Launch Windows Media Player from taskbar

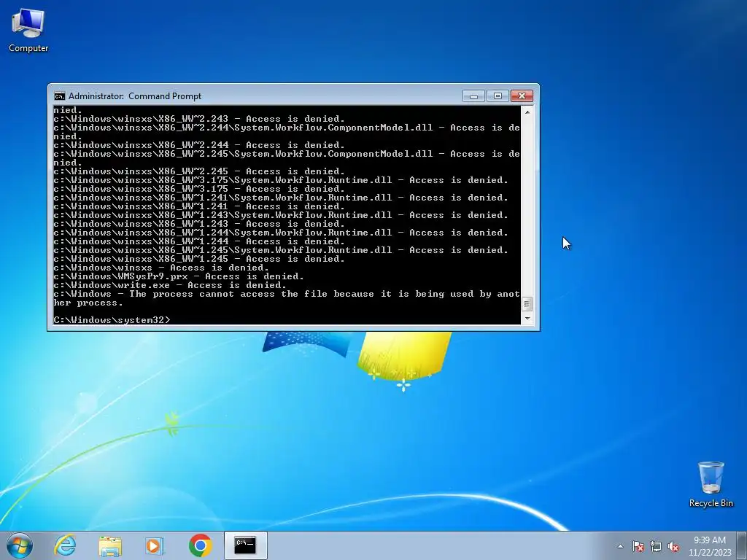click(x=155, y=545)
